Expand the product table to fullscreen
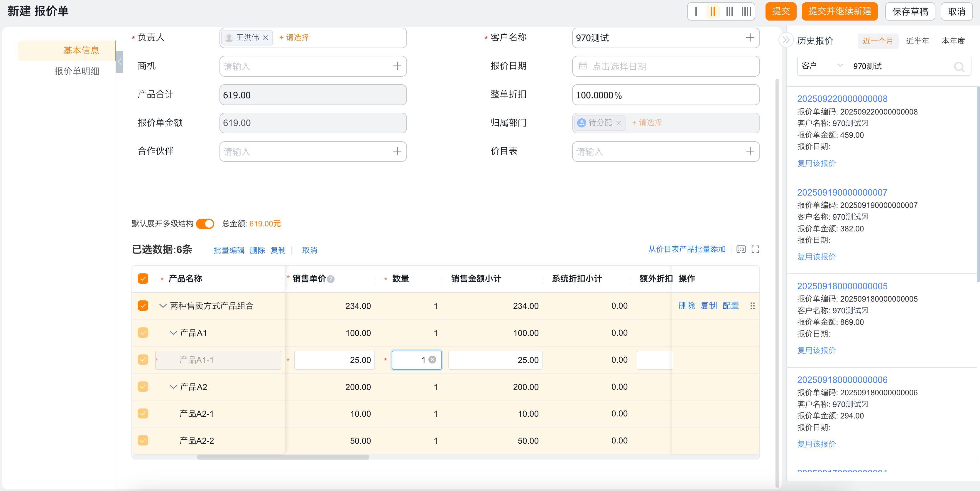The height and width of the screenshot is (491, 980). tap(756, 249)
